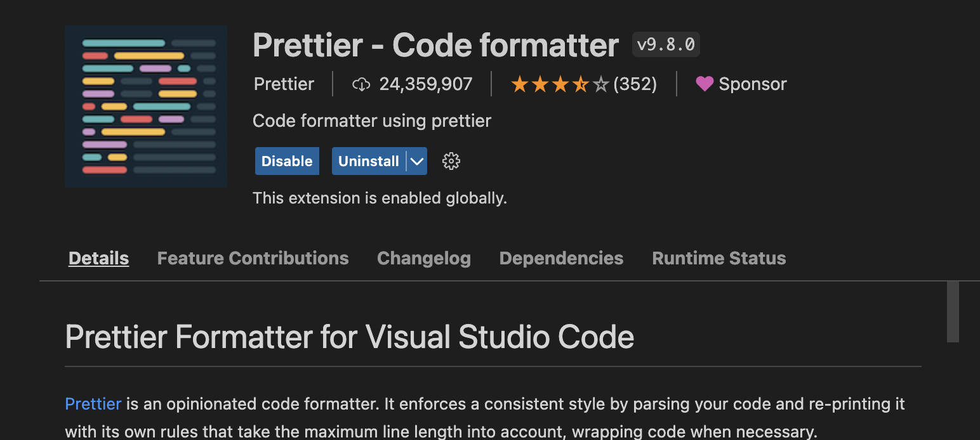Click the Prettier publisher name
The image size is (980, 440).
click(284, 84)
